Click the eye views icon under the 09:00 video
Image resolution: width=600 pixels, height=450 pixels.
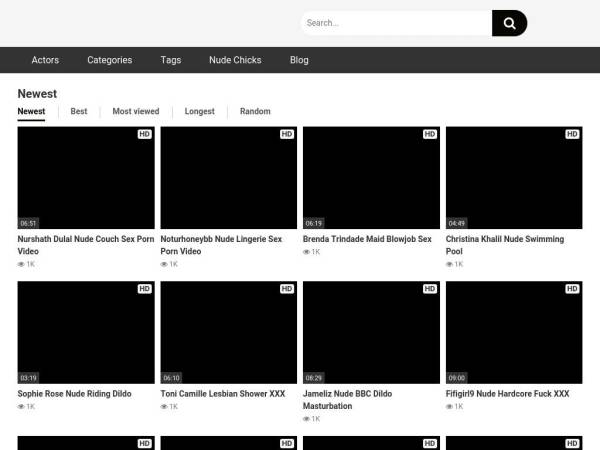click(x=450, y=407)
